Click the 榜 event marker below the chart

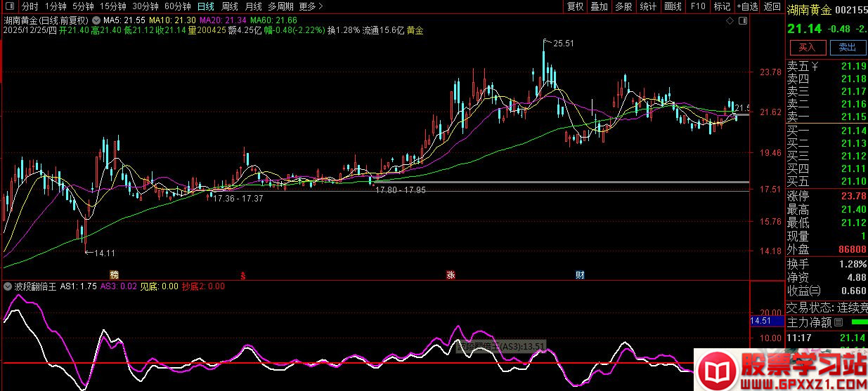click(x=114, y=274)
